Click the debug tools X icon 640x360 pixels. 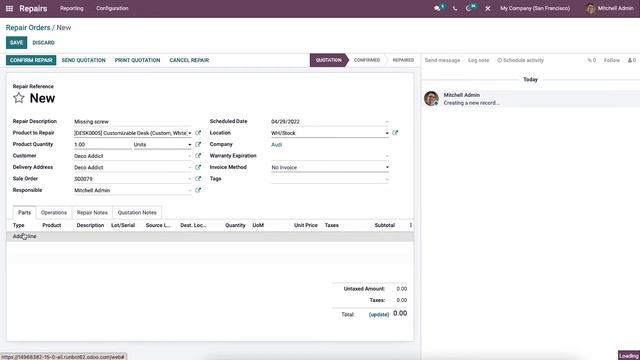tap(488, 8)
